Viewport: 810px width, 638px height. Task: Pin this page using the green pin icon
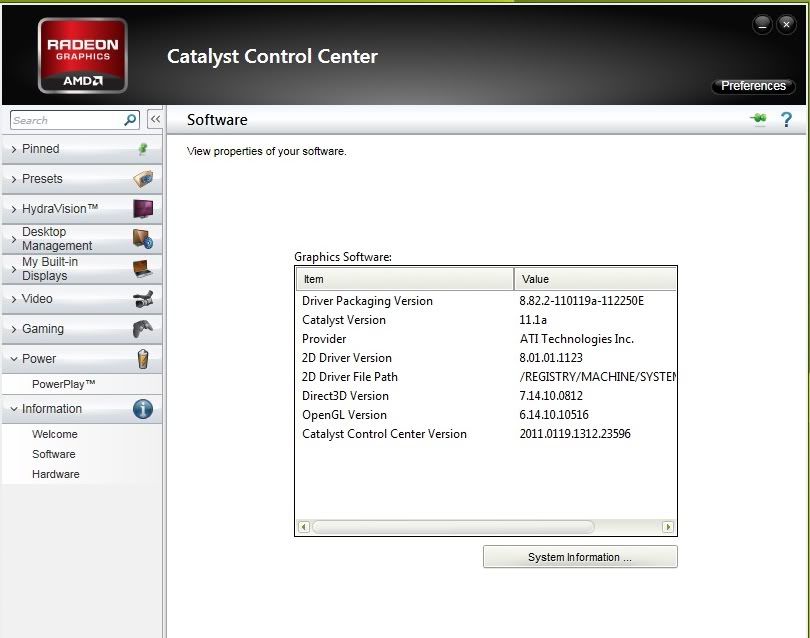pos(759,119)
